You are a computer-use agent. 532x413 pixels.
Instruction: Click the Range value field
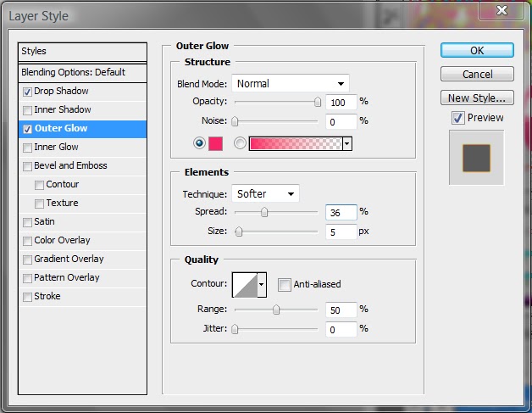[x=341, y=310]
